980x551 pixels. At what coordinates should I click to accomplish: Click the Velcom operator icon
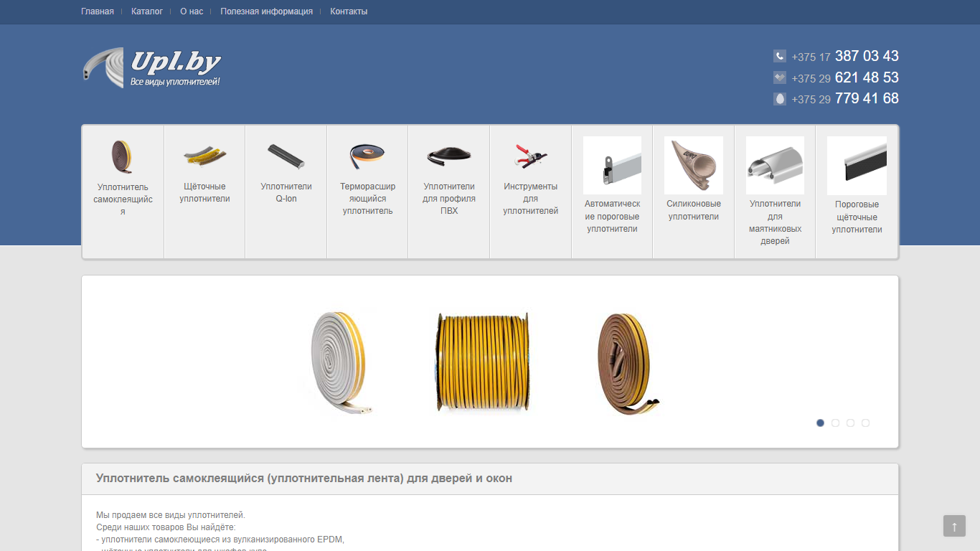pos(780,77)
